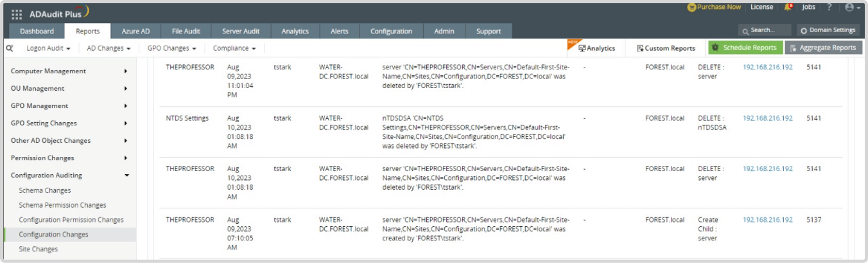Screen dimensions: 868x263
Task: Click the green Schedule Reports button
Action: point(745,48)
